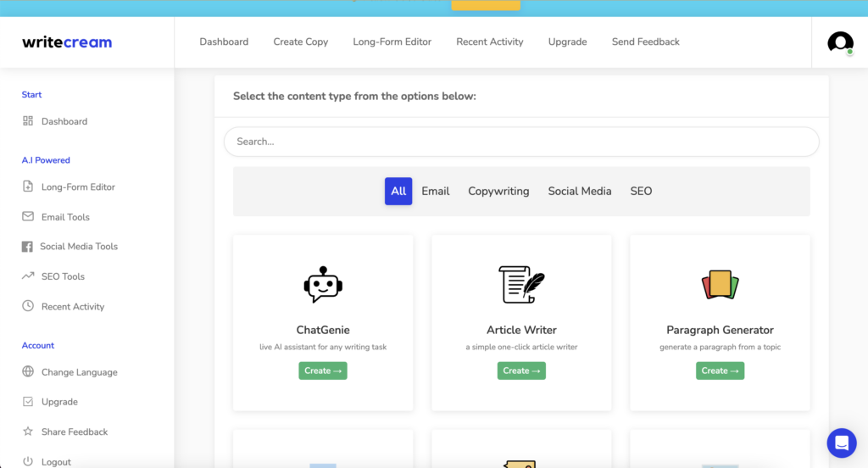Click the ChatGenie robot icon
Image resolution: width=868 pixels, height=468 pixels.
click(323, 285)
